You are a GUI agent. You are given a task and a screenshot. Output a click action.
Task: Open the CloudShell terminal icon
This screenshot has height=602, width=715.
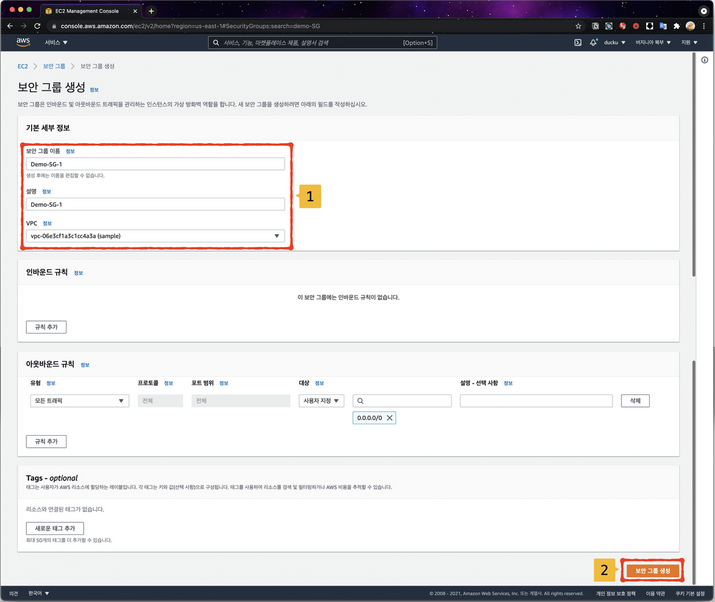578,43
